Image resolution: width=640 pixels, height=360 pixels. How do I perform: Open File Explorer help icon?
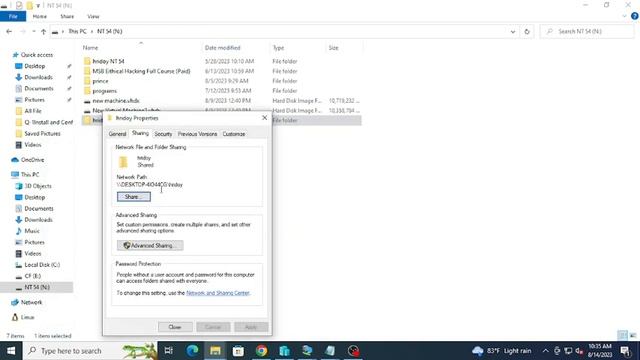[x=634, y=16]
